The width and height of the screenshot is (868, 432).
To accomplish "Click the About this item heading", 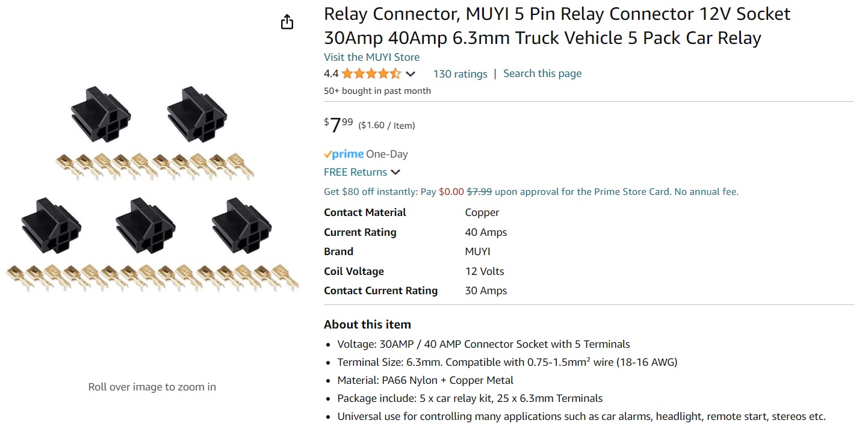I will 367,324.
